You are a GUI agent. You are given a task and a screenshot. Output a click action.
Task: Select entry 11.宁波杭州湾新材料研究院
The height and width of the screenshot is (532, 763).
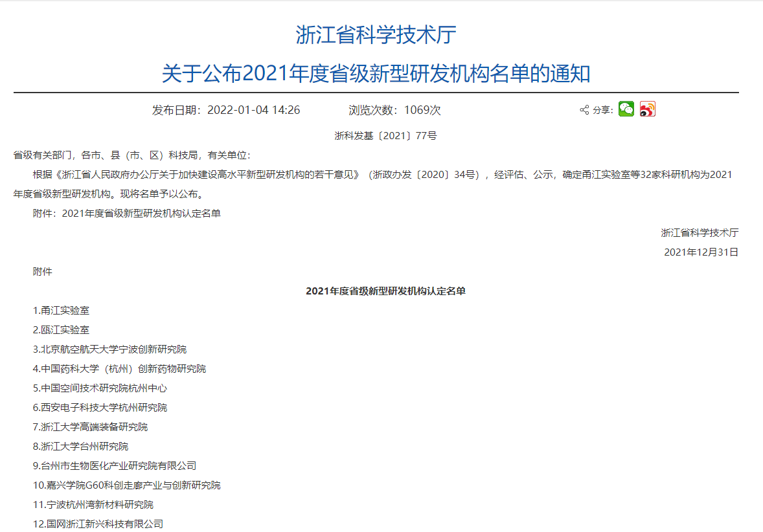click(x=93, y=505)
